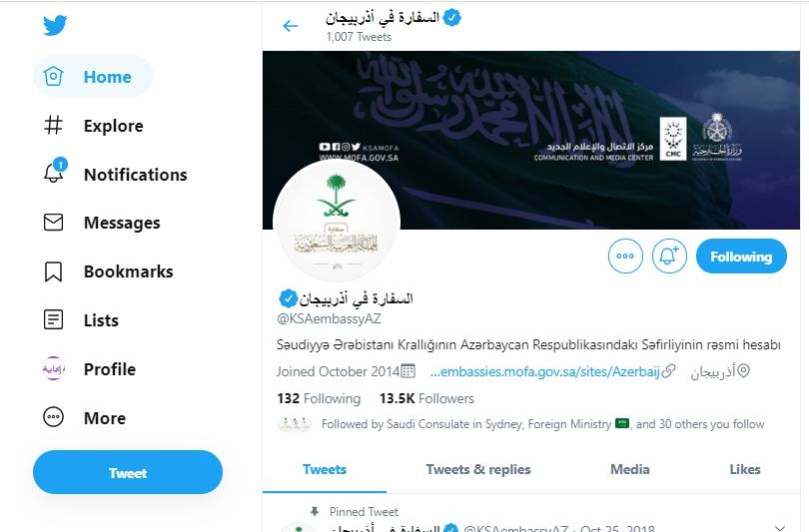Expand the More sidebar menu
Image resolution: width=809 pixels, height=532 pixels.
54,418
